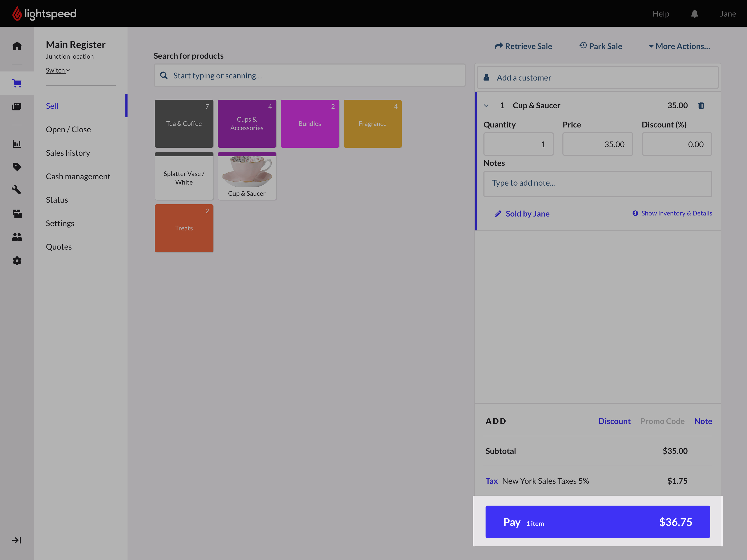Open Cash management menu item
Screen dimensions: 747x560
pyautogui.click(x=78, y=177)
